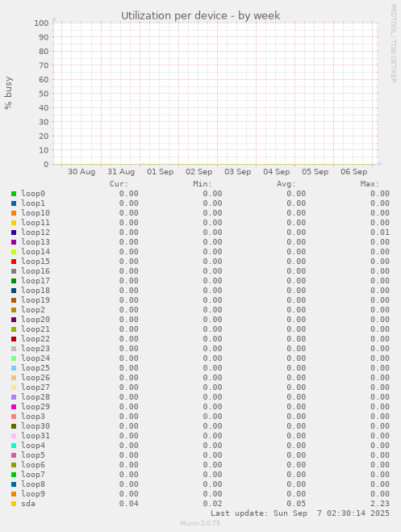Click the red loop15 legend swatch
Viewport: 401px width, 532px height.
click(x=14, y=262)
